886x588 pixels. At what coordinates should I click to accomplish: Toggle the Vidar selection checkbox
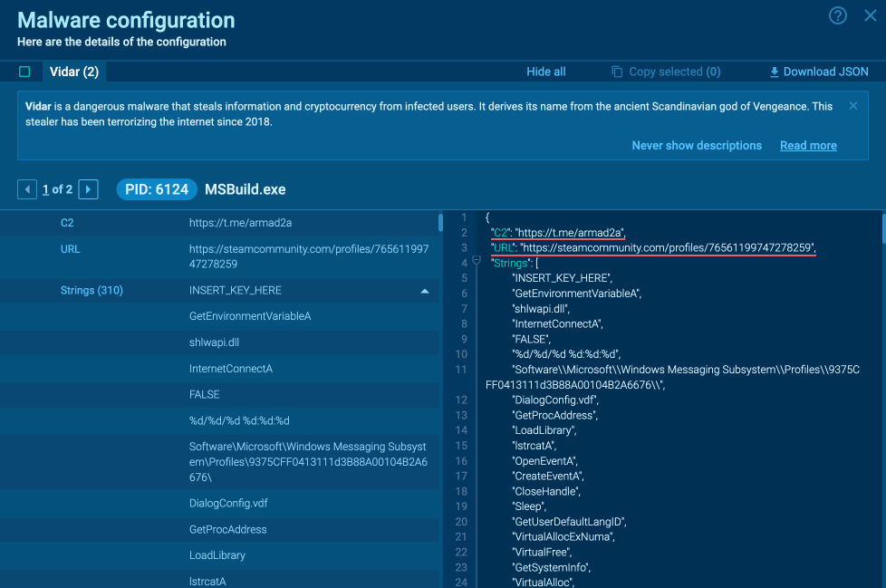(24, 72)
